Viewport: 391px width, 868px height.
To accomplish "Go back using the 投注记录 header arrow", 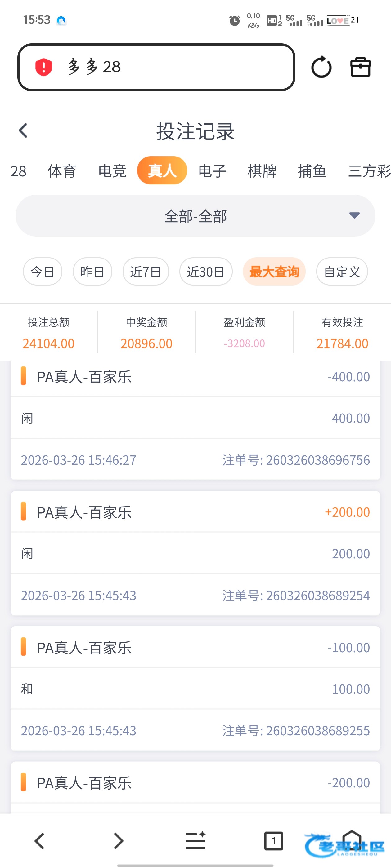I will click(x=23, y=131).
